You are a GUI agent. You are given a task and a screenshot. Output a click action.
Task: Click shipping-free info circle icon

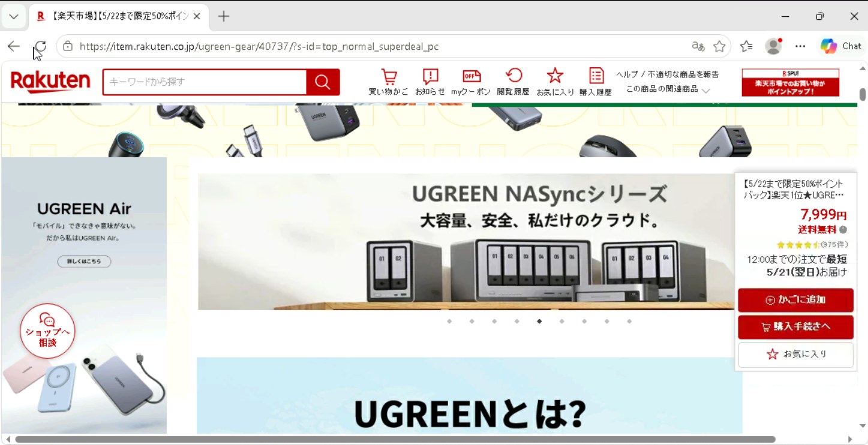tap(843, 230)
